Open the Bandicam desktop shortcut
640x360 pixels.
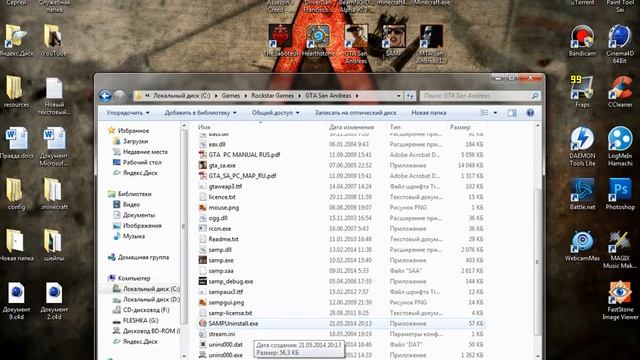pos(582,40)
